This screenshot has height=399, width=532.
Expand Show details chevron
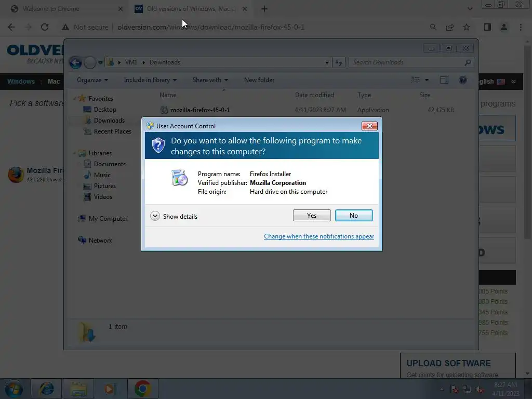pyautogui.click(x=155, y=216)
